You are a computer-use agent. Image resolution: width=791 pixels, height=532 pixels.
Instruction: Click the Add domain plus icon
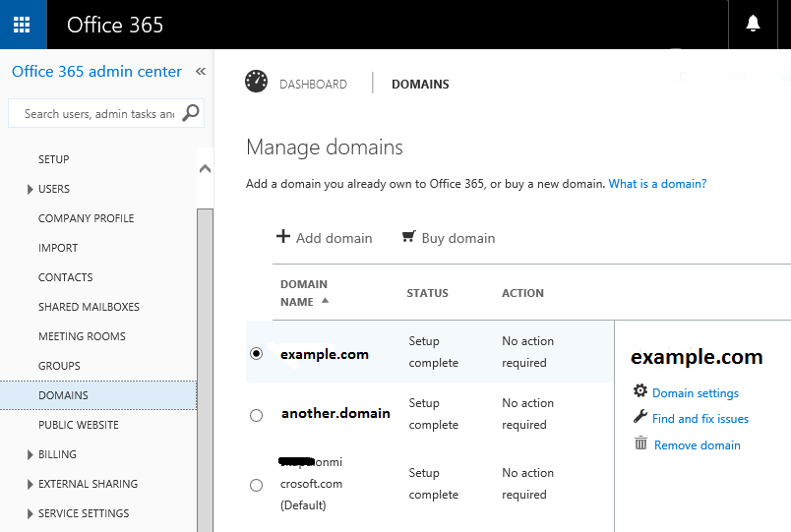click(283, 237)
